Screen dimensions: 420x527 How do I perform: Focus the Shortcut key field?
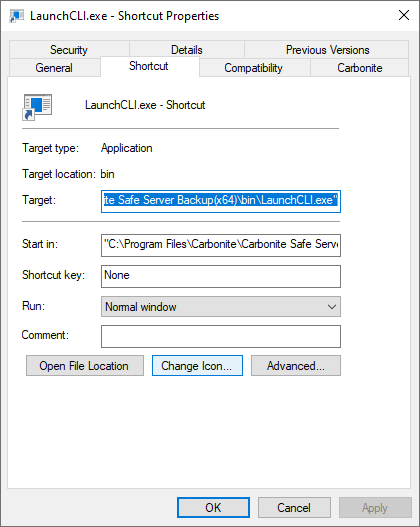221,276
